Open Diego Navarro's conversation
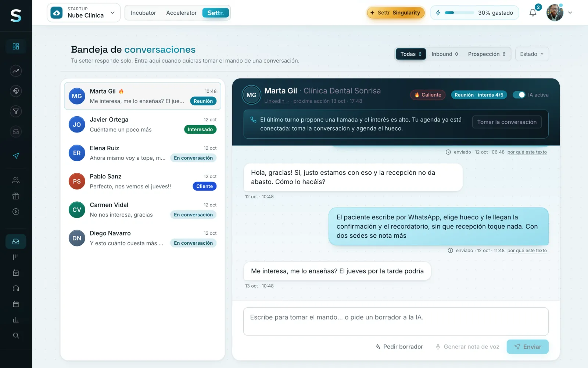 point(143,238)
